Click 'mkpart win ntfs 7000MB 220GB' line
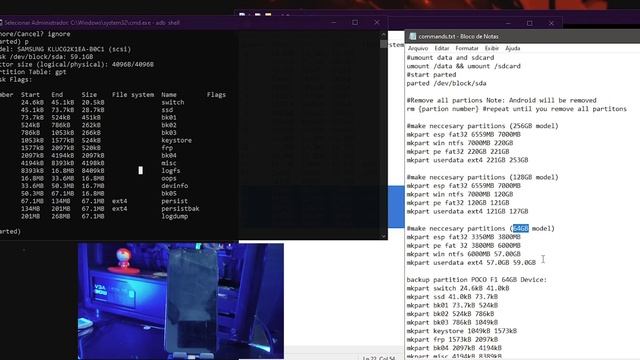The height and width of the screenshot is (360, 640). 460,143
